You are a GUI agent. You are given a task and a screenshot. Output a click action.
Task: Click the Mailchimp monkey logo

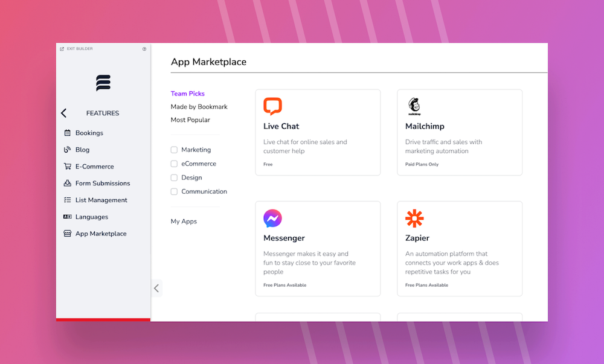414,106
